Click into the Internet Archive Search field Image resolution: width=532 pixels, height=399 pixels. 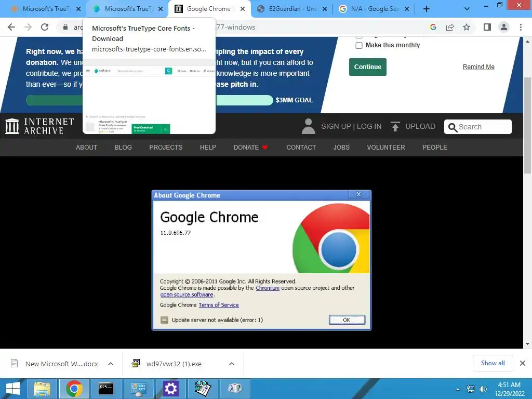pos(478,127)
